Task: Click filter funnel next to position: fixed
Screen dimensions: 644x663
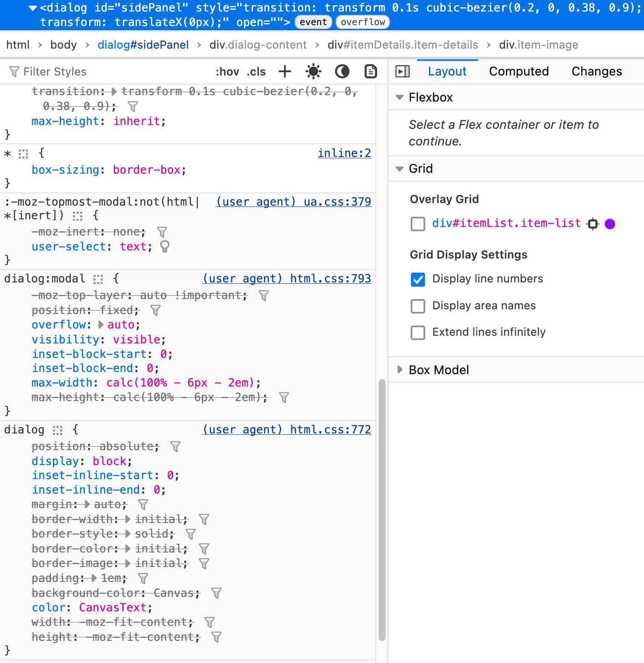Action: [x=156, y=310]
